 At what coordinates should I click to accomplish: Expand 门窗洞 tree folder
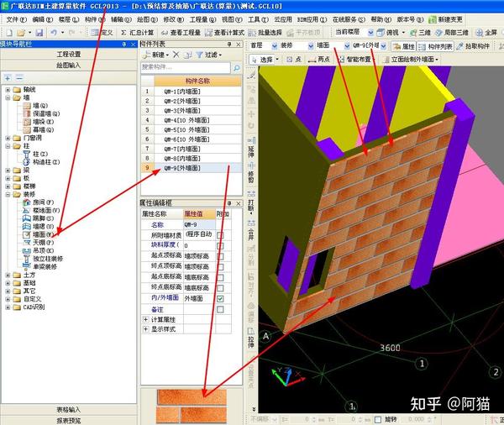pyautogui.click(x=8, y=139)
